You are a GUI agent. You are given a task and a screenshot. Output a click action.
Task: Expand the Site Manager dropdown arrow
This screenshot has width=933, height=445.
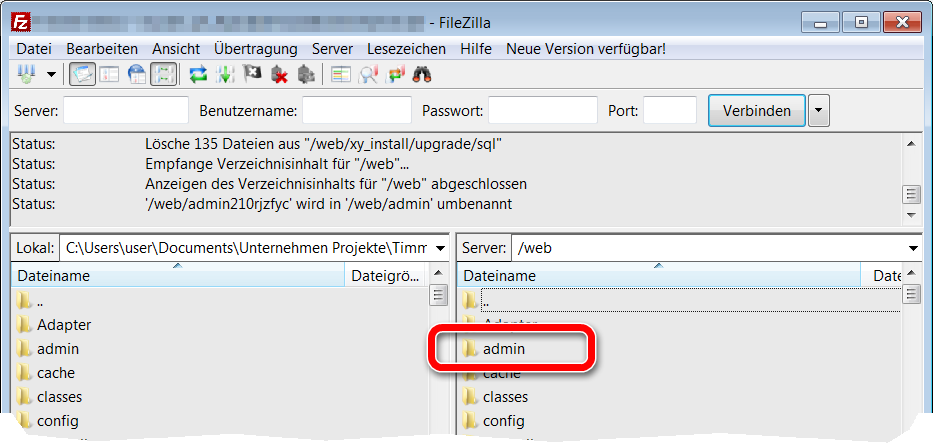point(50,73)
